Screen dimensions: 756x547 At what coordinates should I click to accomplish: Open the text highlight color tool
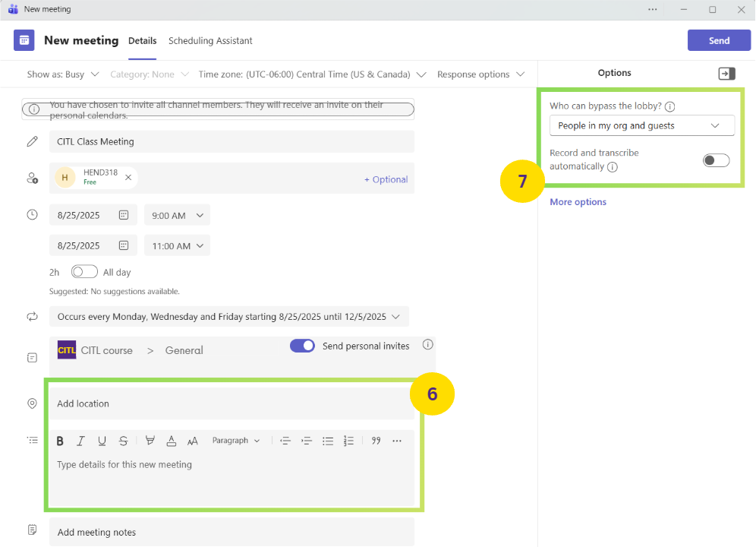[150, 441]
